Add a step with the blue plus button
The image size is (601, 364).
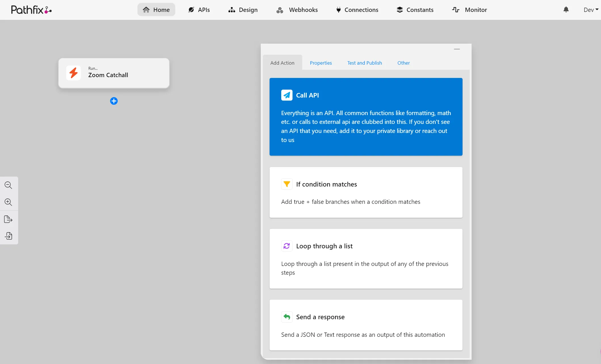(114, 101)
